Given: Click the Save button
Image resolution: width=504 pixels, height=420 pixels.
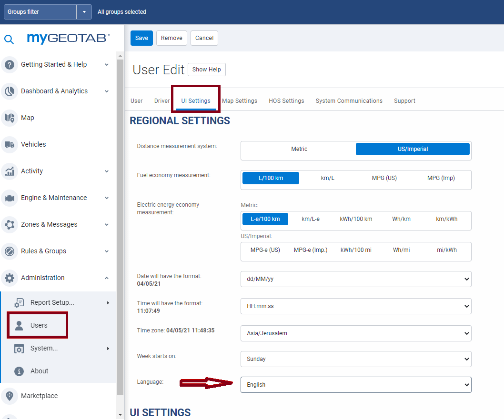Looking at the screenshot, I should pos(141,38).
